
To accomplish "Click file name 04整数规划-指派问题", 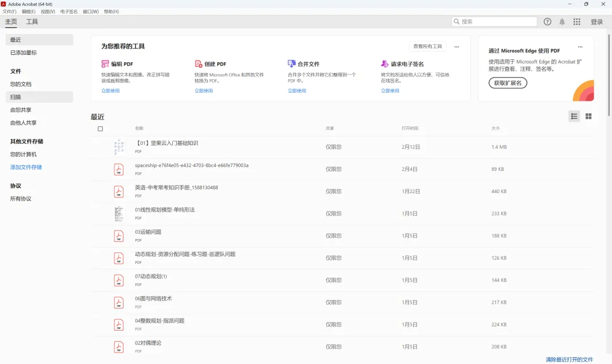I will coord(160,321).
